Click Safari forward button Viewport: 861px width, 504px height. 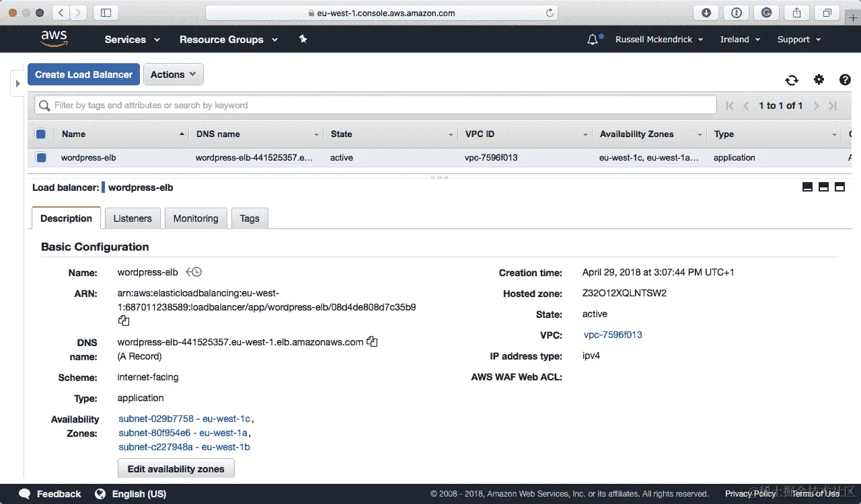click(78, 13)
